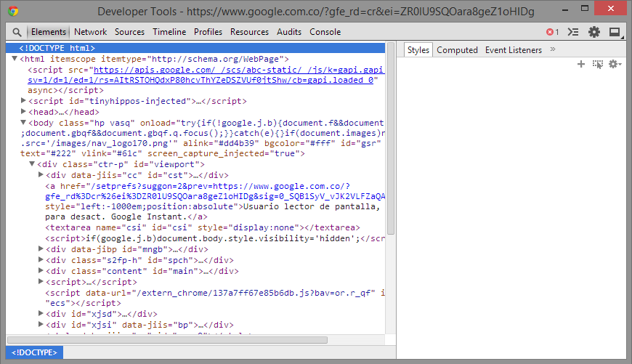Screen dimensions: 632x364
Task: Collapse the viewport div node
Action: click(x=32, y=164)
